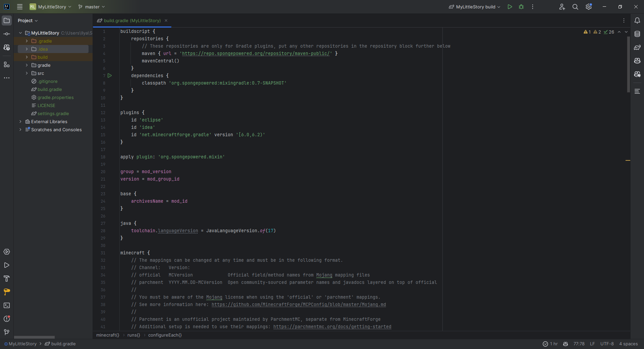644x349 pixels.
Task: Select the build.gradle editor tab
Action: pos(132,20)
